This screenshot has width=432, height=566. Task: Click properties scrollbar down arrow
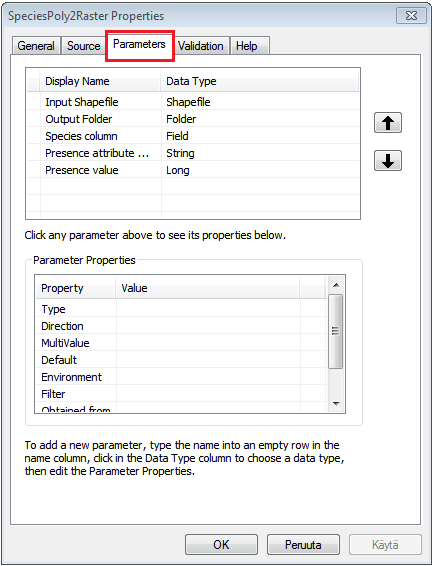click(336, 404)
